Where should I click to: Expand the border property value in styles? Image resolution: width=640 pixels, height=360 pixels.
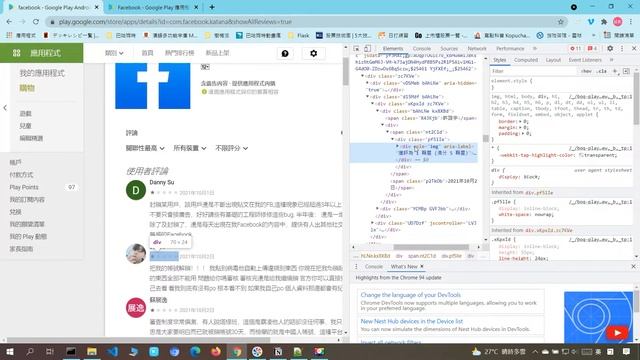520,122
